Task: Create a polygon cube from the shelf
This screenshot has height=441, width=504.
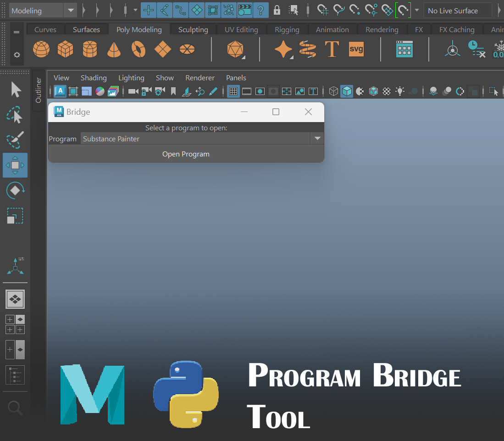Action: point(65,49)
